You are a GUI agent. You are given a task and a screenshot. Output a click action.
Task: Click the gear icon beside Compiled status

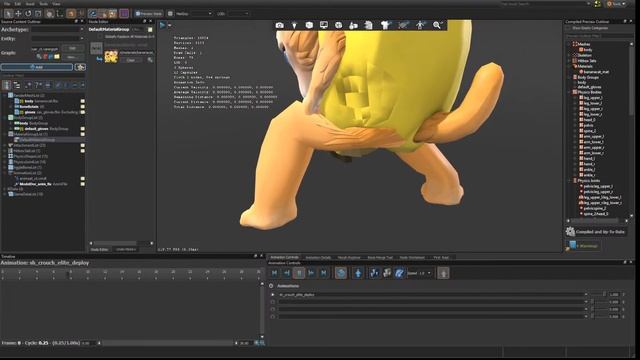coord(570,232)
